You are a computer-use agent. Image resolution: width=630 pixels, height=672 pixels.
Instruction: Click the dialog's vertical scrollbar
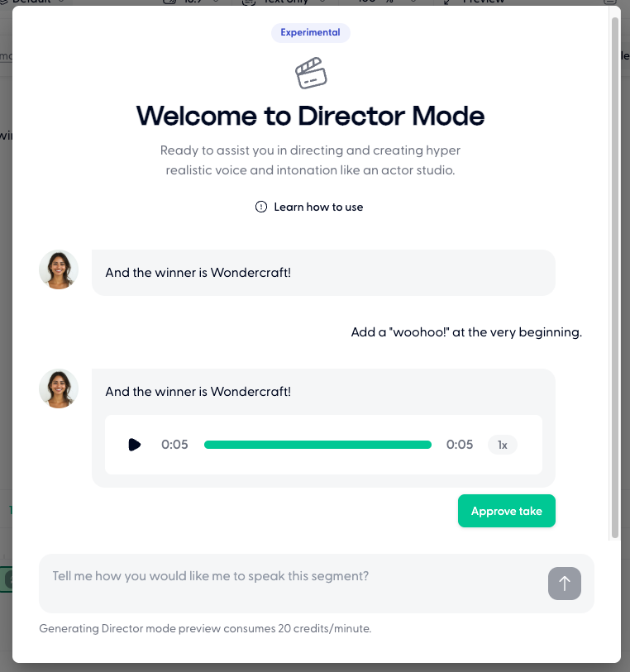615,278
